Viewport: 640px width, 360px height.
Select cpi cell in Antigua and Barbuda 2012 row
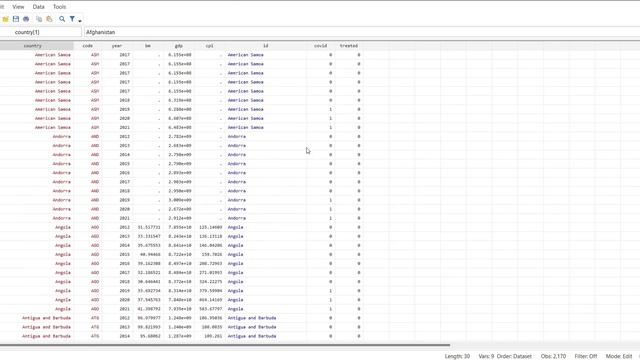click(211, 318)
